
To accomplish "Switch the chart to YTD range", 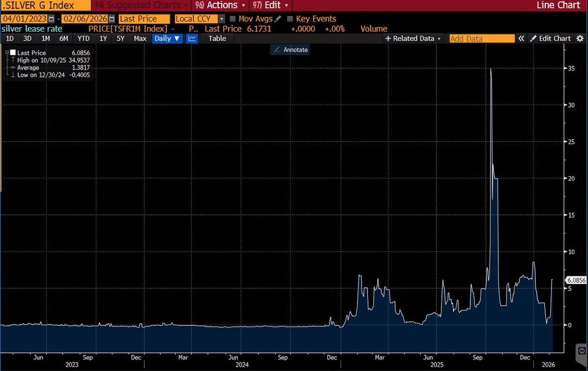I will [83, 38].
